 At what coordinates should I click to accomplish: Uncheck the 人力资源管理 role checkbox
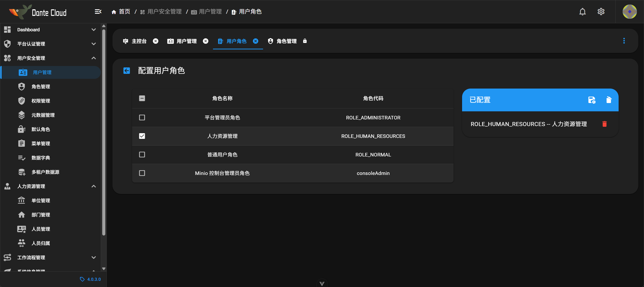point(142,136)
